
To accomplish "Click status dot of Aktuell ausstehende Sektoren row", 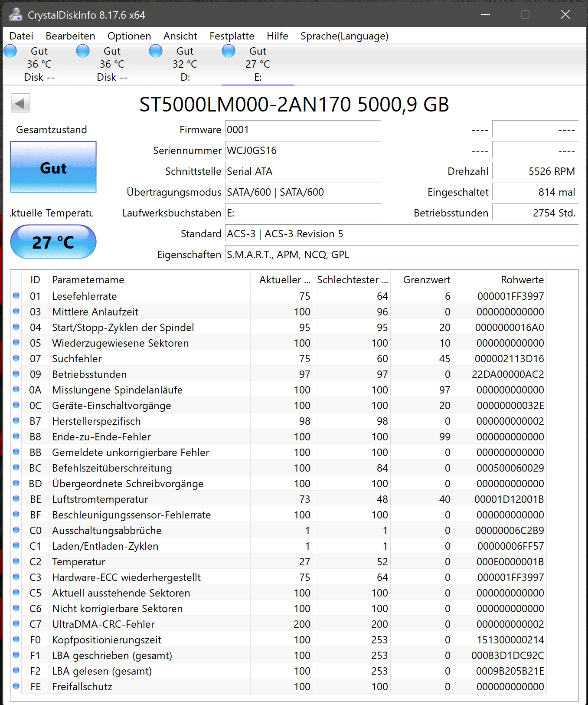I will tap(16, 592).
